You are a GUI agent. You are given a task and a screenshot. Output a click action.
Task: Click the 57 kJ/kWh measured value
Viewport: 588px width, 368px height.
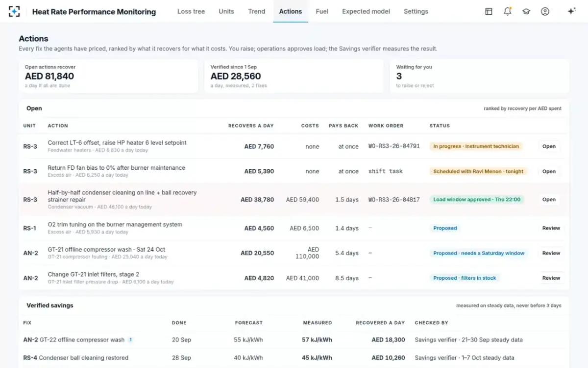pyautogui.click(x=317, y=340)
